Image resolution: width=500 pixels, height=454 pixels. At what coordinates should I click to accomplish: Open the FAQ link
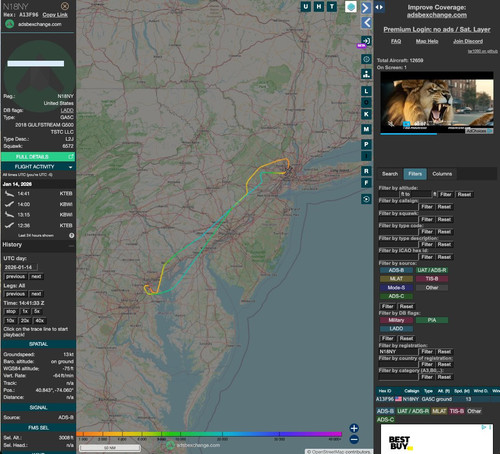pos(396,41)
